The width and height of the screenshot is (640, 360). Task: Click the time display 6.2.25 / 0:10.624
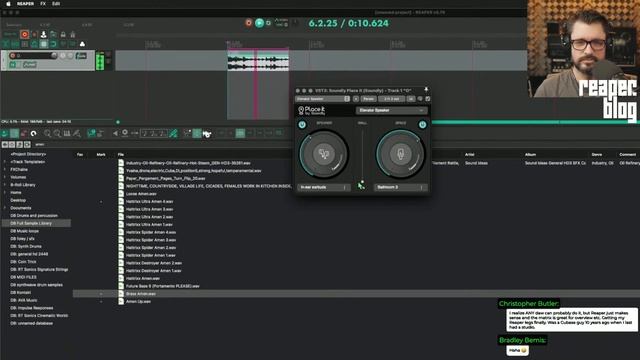[349, 23]
